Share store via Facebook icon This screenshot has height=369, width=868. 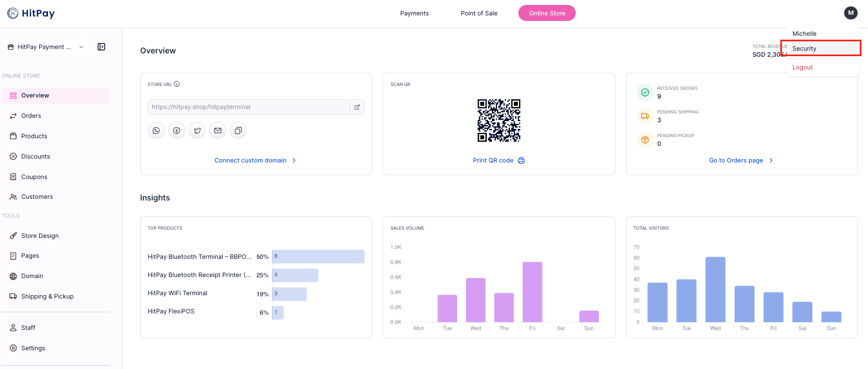pyautogui.click(x=176, y=131)
